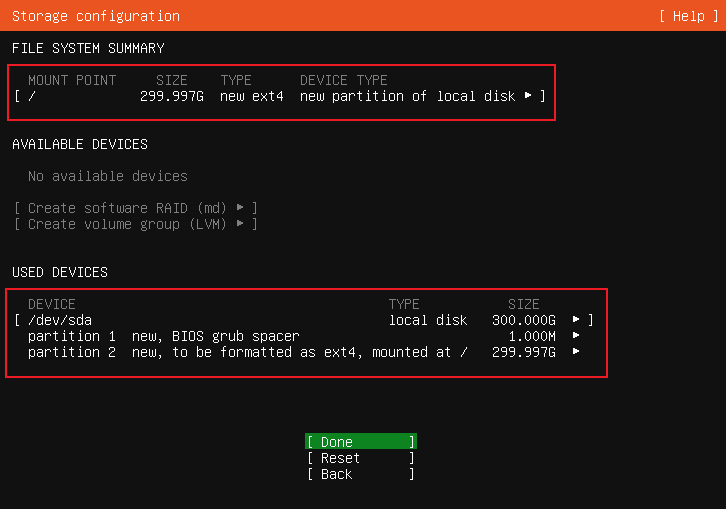The width and height of the screenshot is (726, 509).
Task: Click arrow beside Create volume group
Action: [240, 224]
